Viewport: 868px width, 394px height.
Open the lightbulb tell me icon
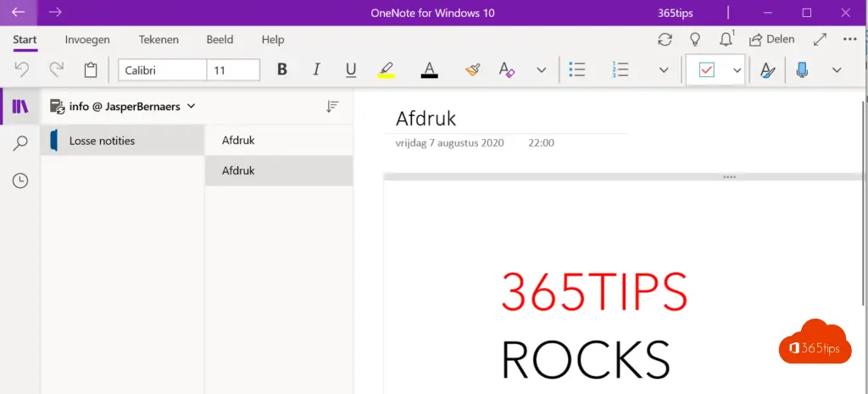pyautogui.click(x=695, y=40)
